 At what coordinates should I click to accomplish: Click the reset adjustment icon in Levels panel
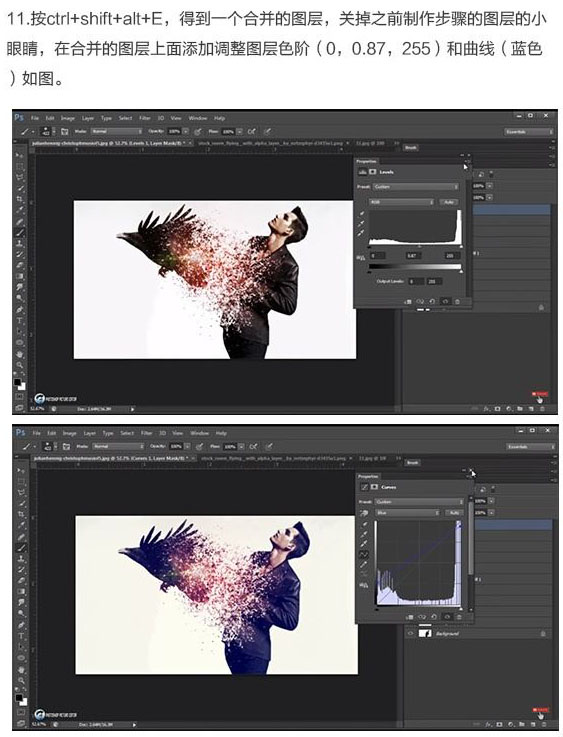(432, 301)
